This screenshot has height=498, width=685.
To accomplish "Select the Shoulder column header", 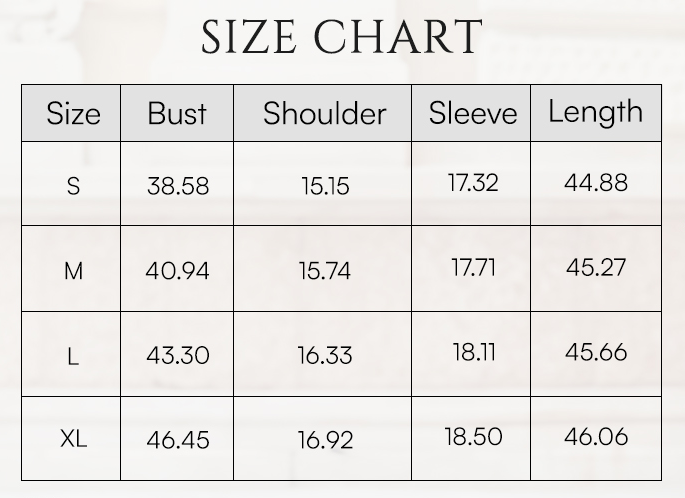I will [324, 113].
